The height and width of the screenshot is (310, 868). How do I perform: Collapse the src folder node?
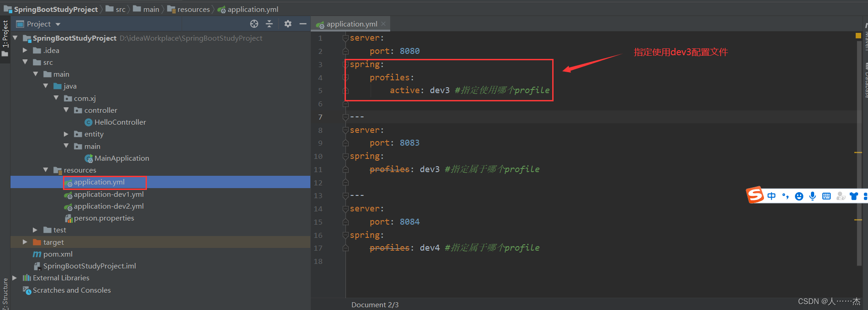tap(26, 62)
